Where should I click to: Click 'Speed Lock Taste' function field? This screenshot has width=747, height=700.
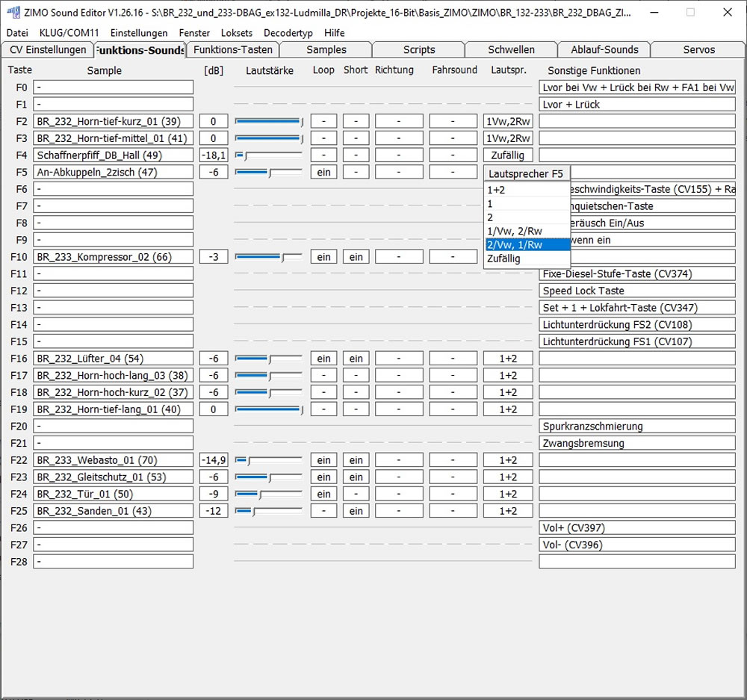point(637,291)
